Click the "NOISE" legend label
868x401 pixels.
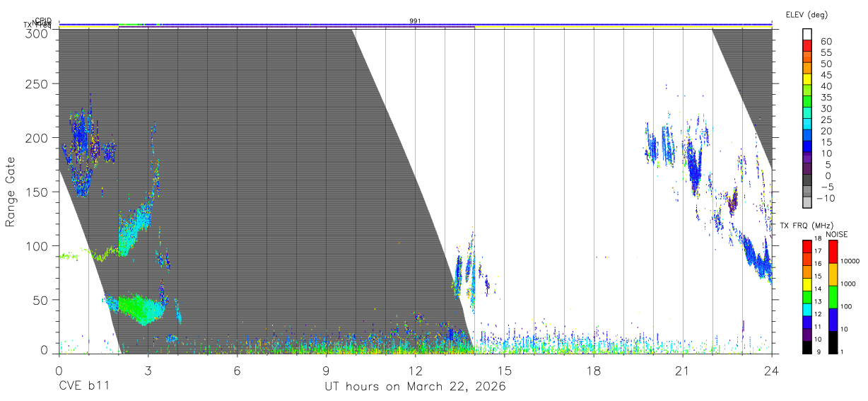coord(838,234)
